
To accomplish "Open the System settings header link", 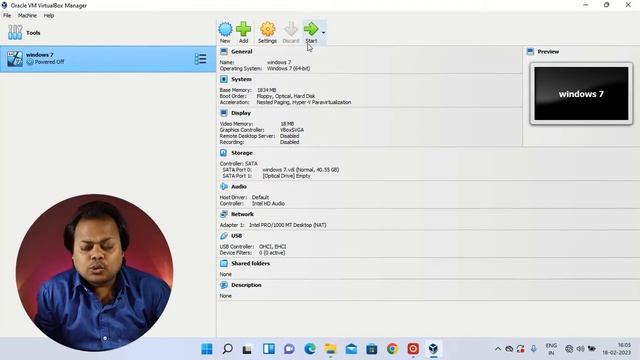I will coord(241,79).
